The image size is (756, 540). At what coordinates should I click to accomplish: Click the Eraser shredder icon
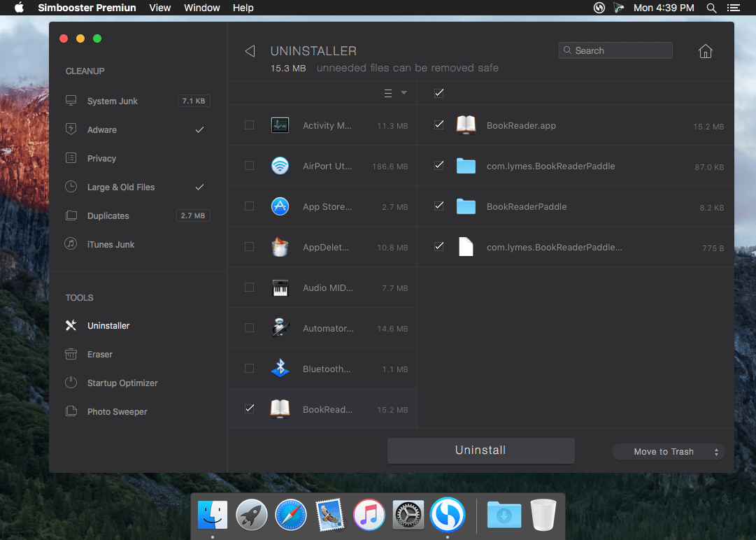[71, 354]
